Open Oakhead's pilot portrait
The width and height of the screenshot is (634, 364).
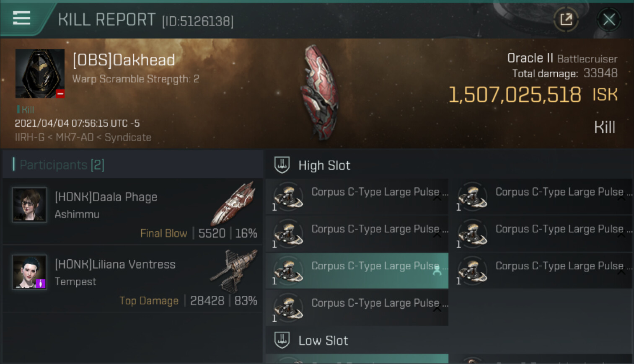coord(40,73)
